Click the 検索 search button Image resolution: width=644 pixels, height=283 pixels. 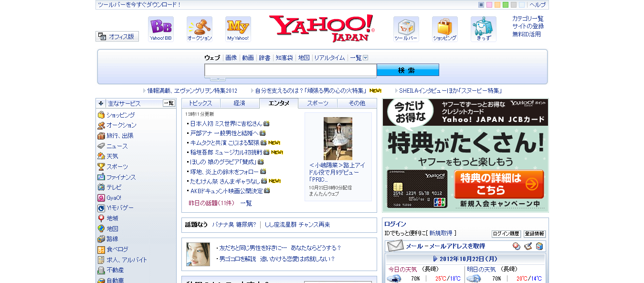tap(408, 70)
